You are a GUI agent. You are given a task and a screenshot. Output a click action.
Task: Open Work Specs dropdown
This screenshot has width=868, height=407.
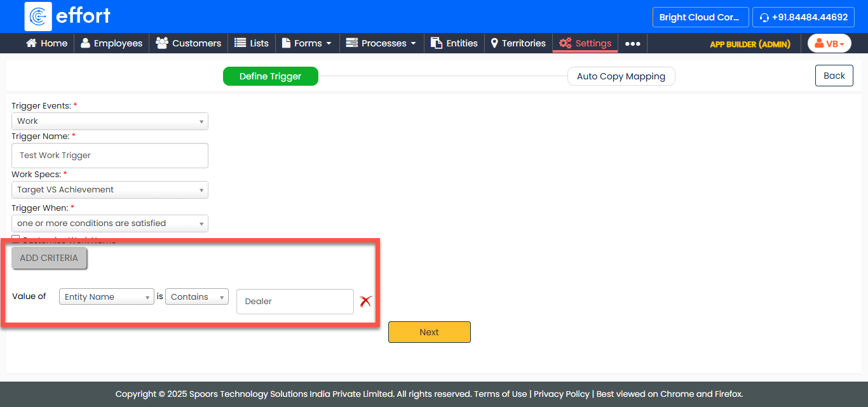tap(110, 190)
